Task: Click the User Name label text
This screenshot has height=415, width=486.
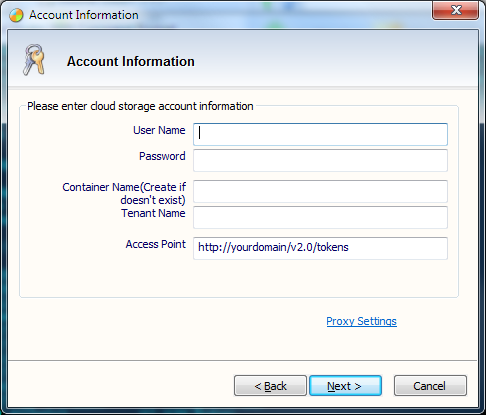Action: click(x=159, y=130)
